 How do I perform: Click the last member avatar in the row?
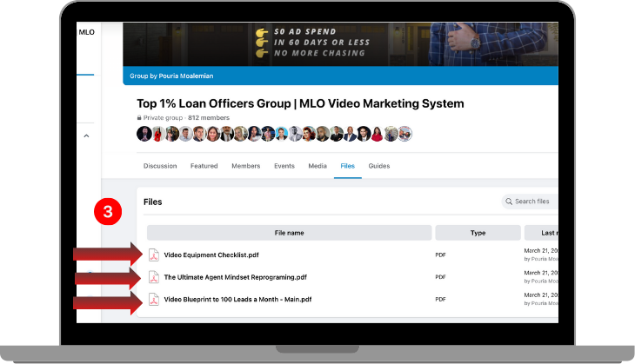click(405, 134)
